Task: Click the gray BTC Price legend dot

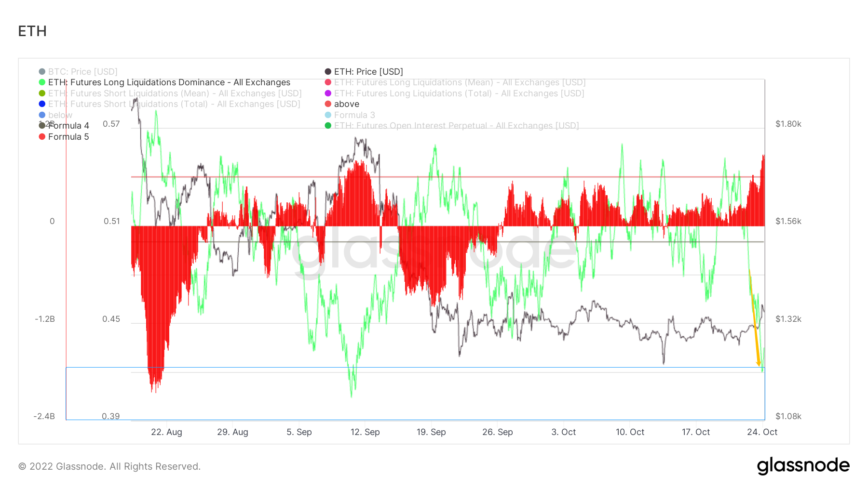Action: [42, 72]
